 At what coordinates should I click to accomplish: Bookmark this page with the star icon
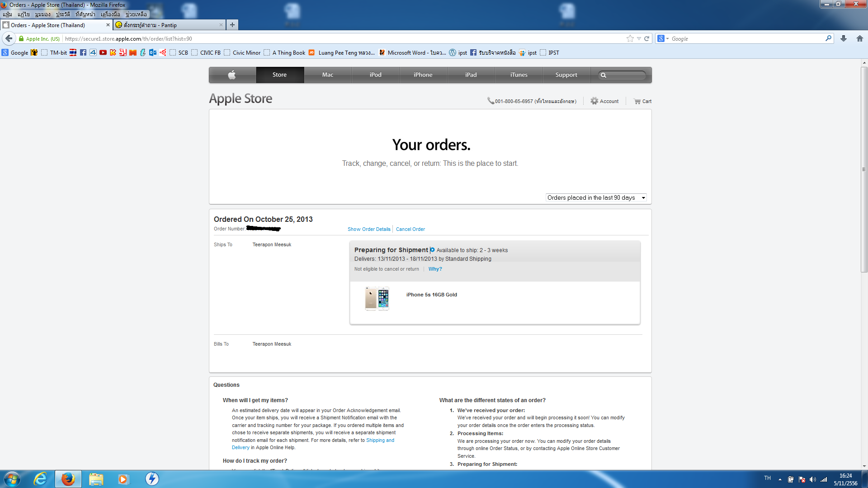pyautogui.click(x=630, y=39)
